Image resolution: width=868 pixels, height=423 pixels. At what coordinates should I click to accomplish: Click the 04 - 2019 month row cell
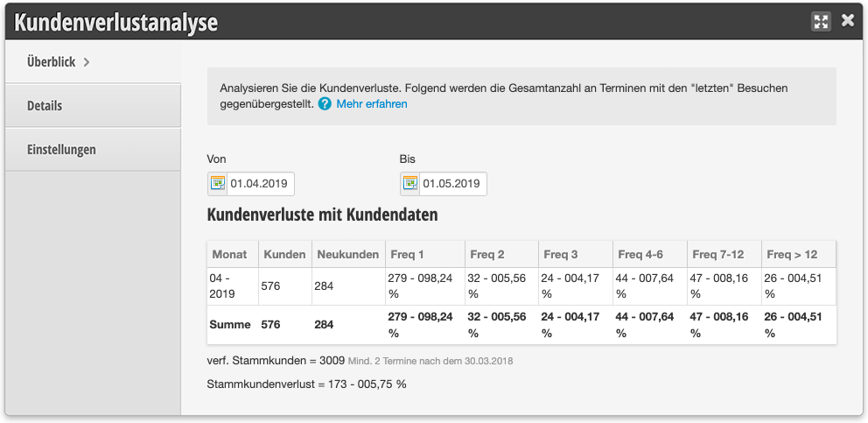coord(233,286)
